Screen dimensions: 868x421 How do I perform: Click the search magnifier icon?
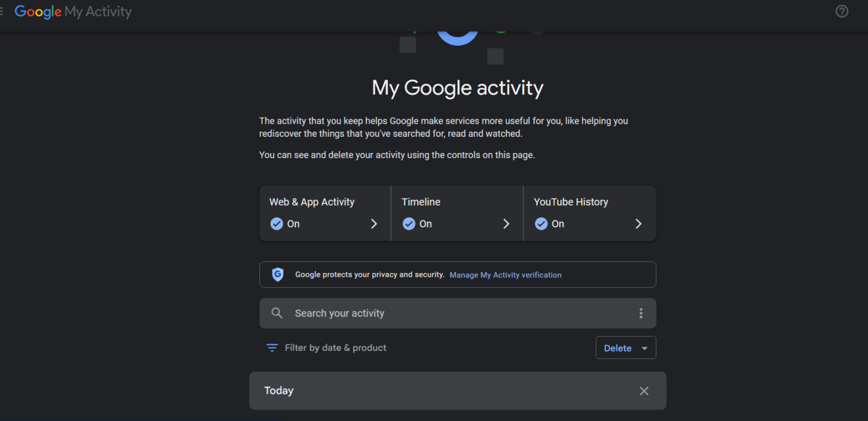tap(277, 313)
